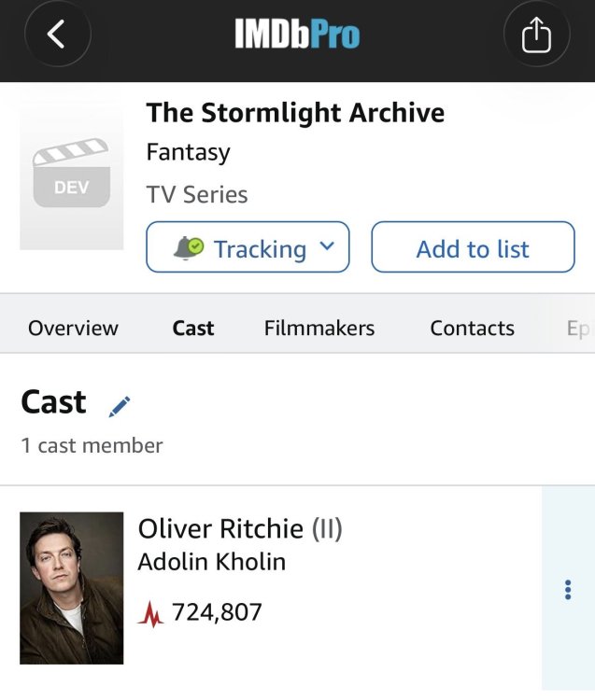Go to the Contacts tab
The width and height of the screenshot is (595, 700).
tap(472, 329)
